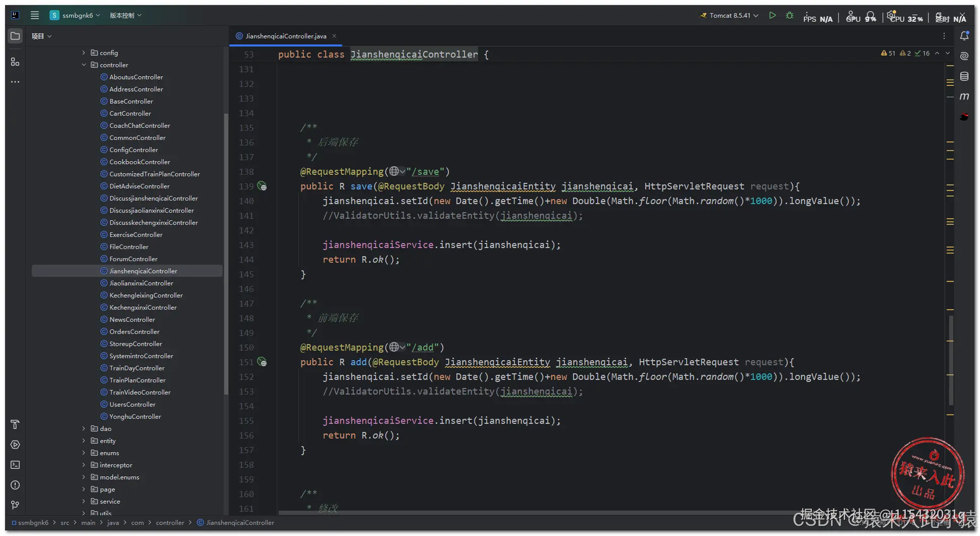
Task: Open the Structure tool window
Action: (15, 62)
